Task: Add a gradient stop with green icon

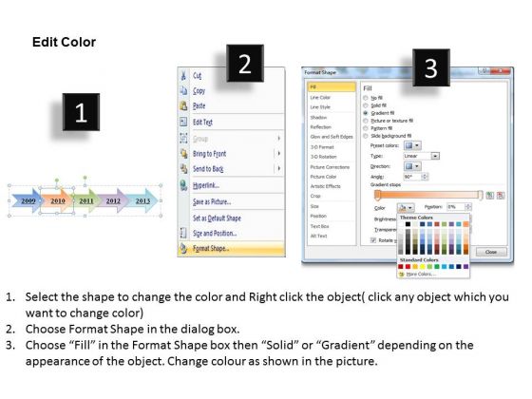Action: pos(489,196)
